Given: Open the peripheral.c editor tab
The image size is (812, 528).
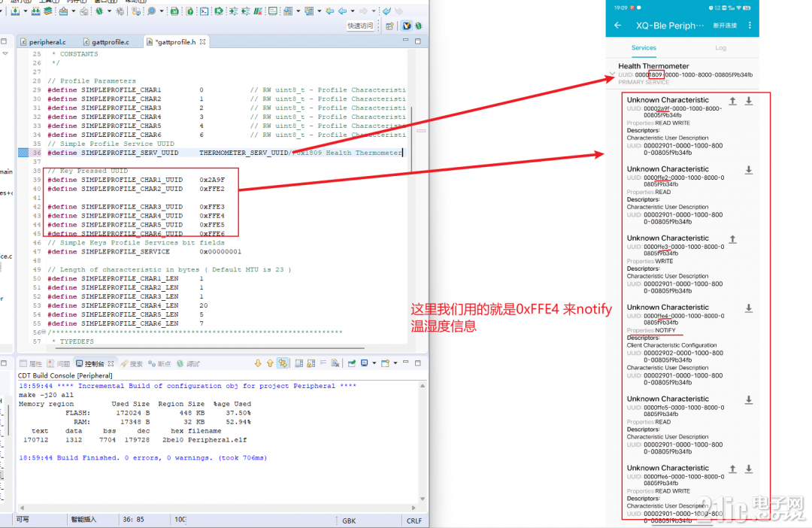Looking at the screenshot, I should click(43, 42).
